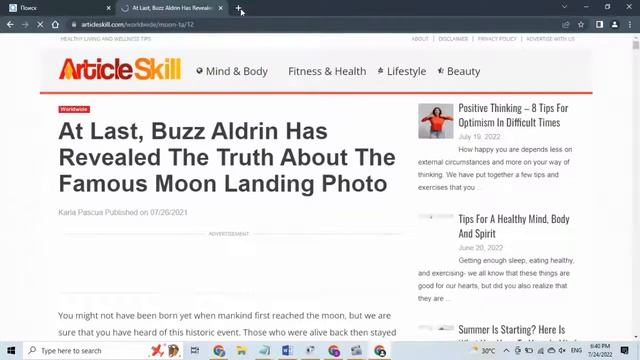Click the ArticleSkill logo
640x360 pixels.
pos(120,69)
